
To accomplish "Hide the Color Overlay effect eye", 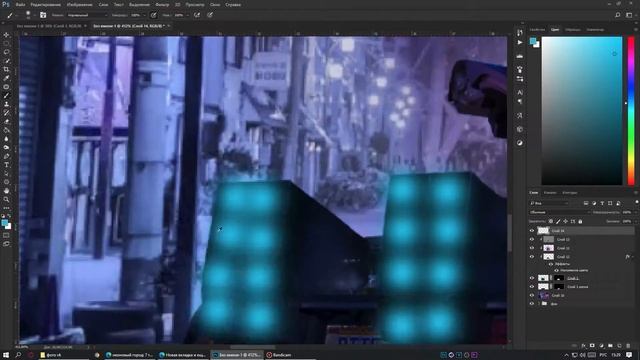I will tap(556, 271).
